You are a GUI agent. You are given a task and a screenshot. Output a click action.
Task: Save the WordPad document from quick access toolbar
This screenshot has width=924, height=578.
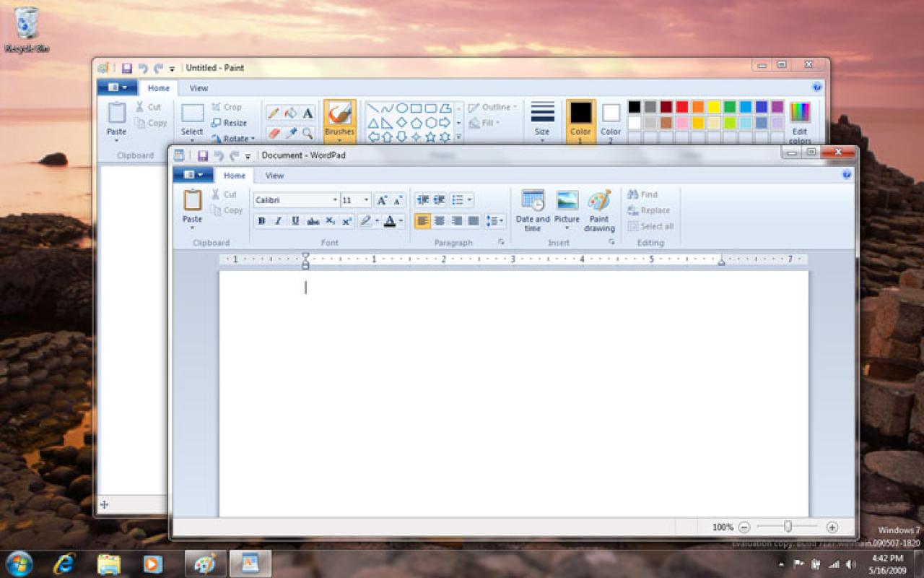[x=203, y=155]
